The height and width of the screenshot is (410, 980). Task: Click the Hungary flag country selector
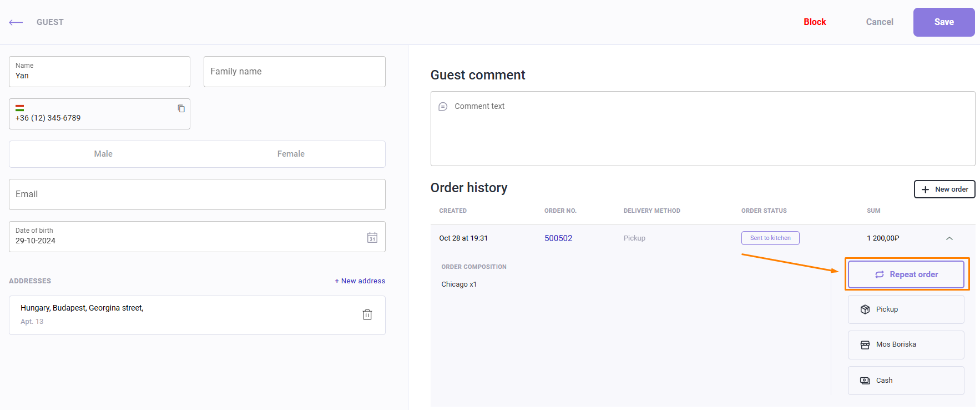(20, 108)
